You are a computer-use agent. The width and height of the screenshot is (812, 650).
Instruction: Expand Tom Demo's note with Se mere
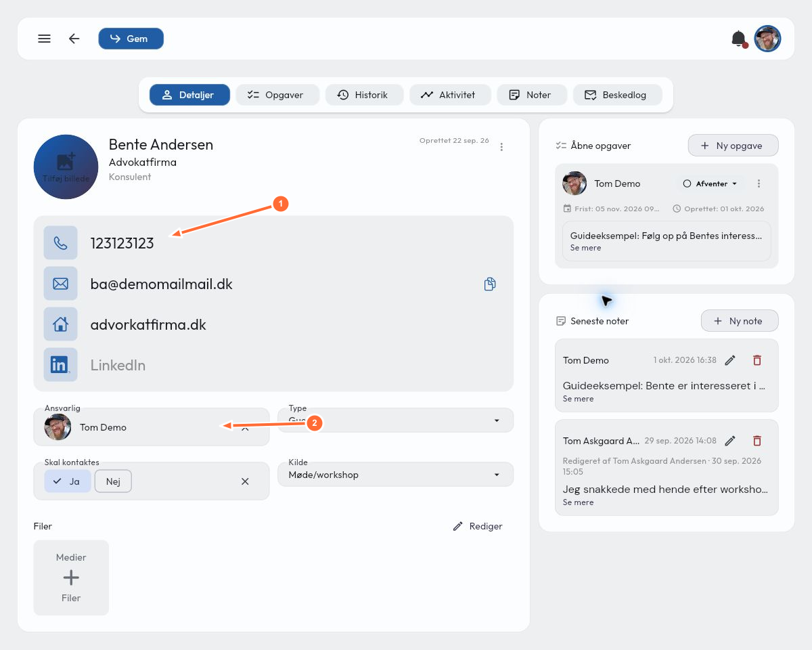[x=579, y=399]
